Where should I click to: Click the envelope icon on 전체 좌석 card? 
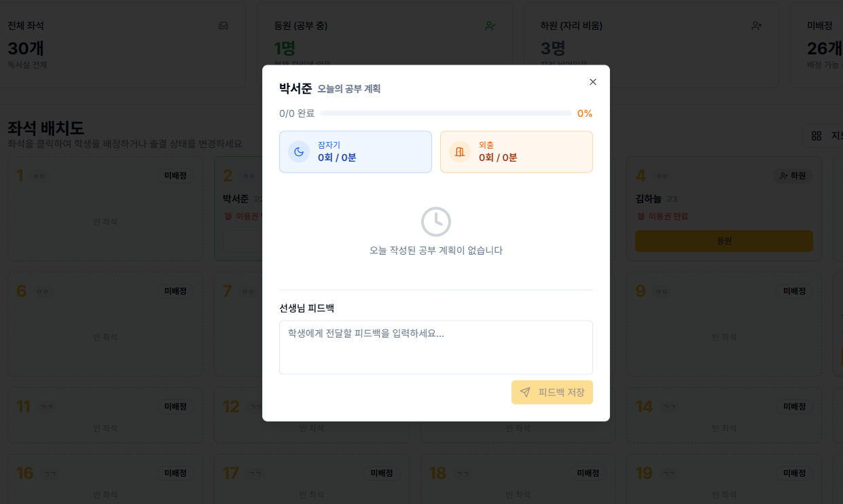pos(222,24)
